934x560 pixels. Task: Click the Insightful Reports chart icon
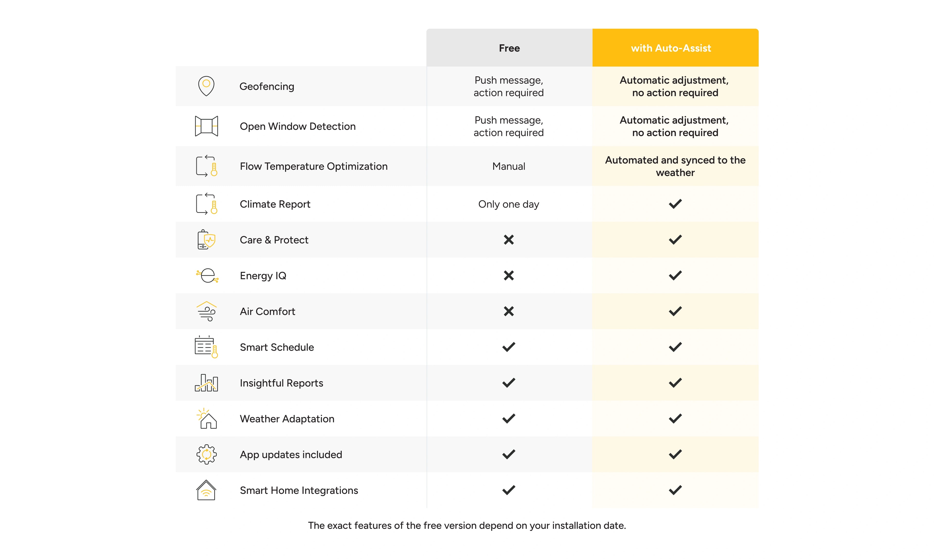pyautogui.click(x=206, y=383)
